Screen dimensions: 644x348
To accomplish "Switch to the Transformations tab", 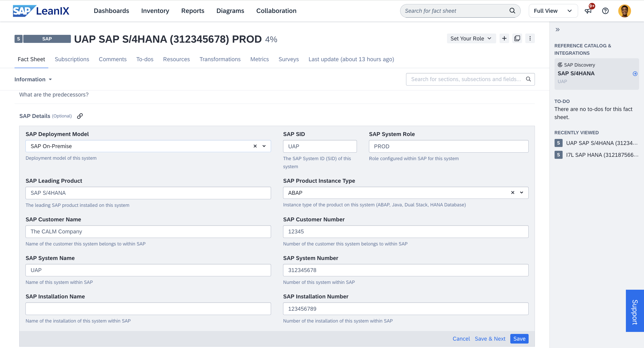I will [220, 59].
